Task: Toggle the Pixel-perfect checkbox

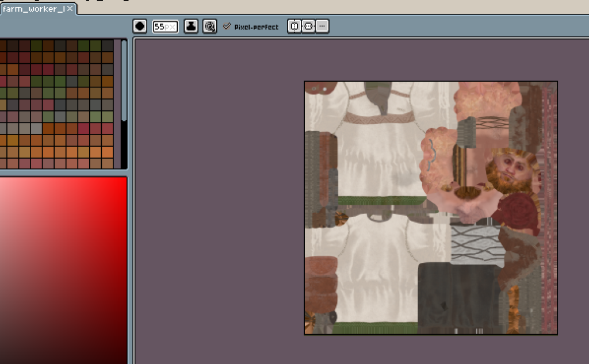Action: pyautogui.click(x=227, y=26)
